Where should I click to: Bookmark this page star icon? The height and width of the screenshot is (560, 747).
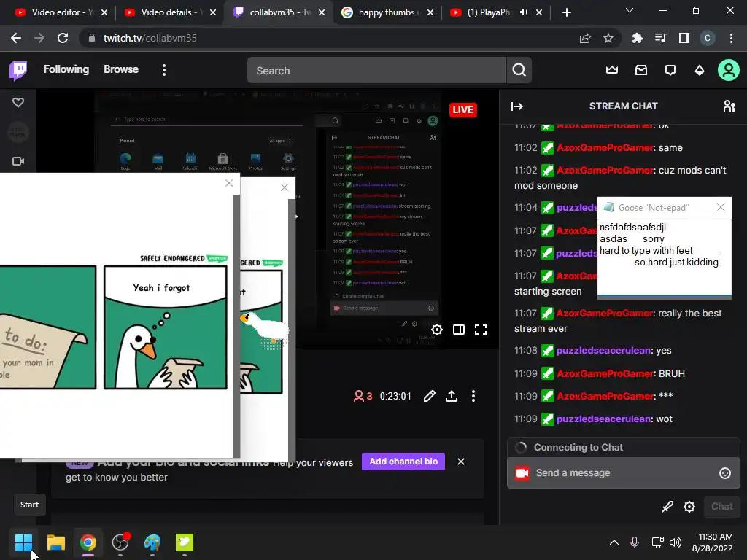[x=608, y=38]
